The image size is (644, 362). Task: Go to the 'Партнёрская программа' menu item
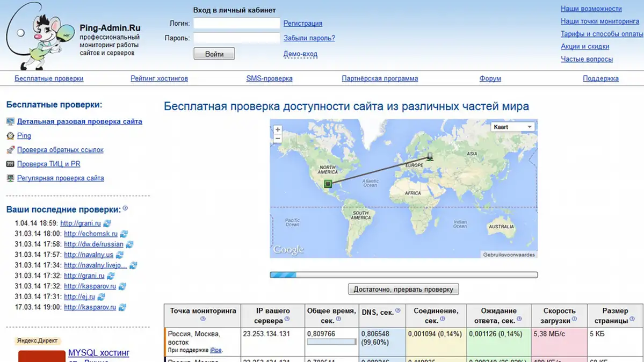pos(379,78)
